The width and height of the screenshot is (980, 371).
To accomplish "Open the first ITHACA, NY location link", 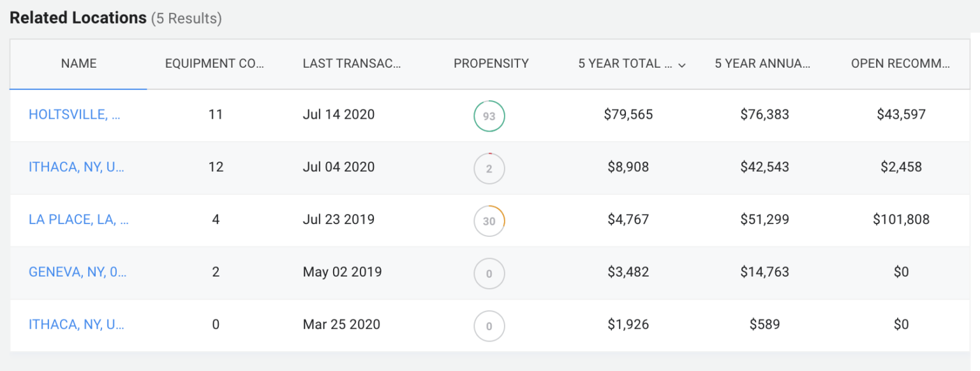I will (77, 167).
